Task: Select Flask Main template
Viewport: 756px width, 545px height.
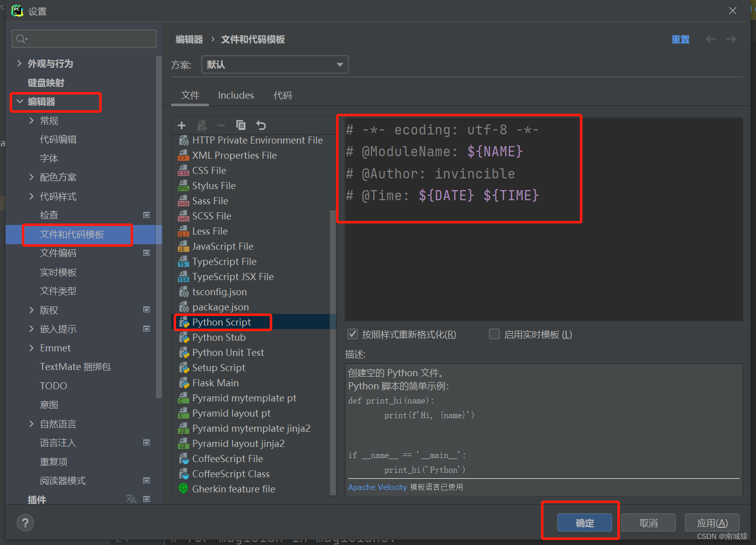Action: point(215,383)
